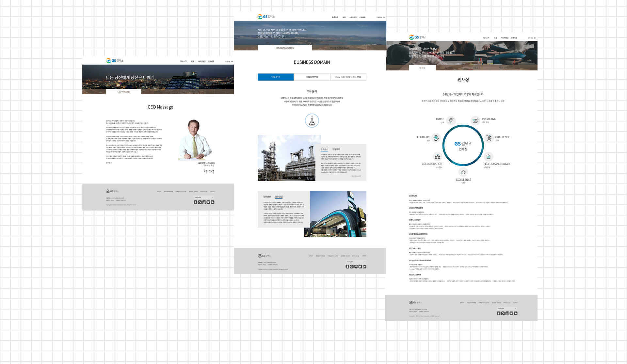627x364 pixels.
Task: Click the flask icon under 석유 분야
Action: click(x=312, y=121)
